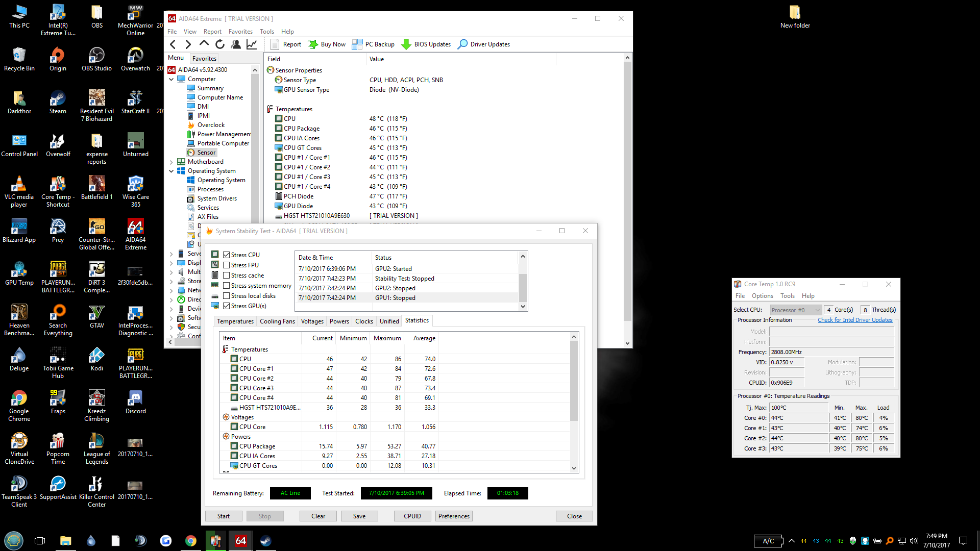This screenshot has width=980, height=551.
Task: Click the AIDA64 forward navigation arrow
Action: click(188, 44)
